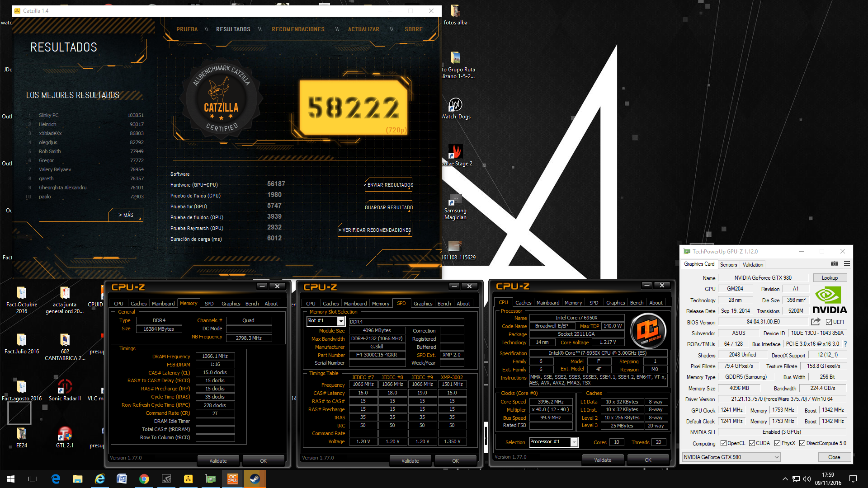
Task: Switch to the PRUEBA tab in Catzilla
Action: (187, 29)
